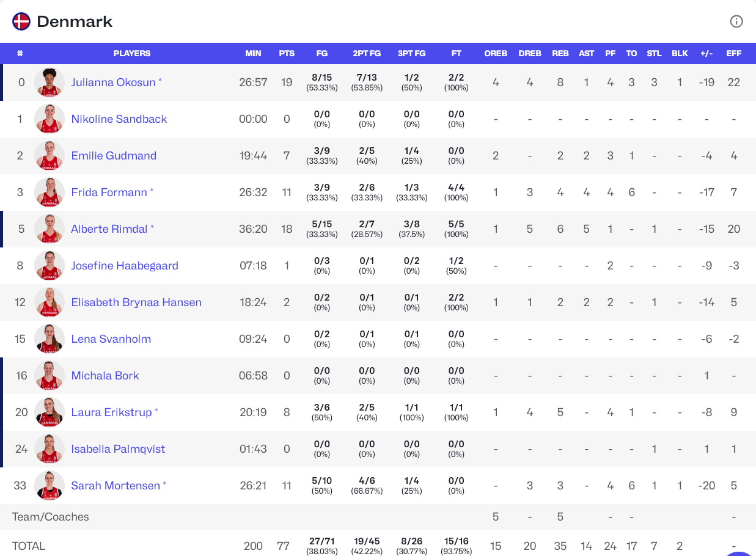Click the 3PT FG column header
The height and width of the screenshot is (556, 756).
(x=411, y=53)
